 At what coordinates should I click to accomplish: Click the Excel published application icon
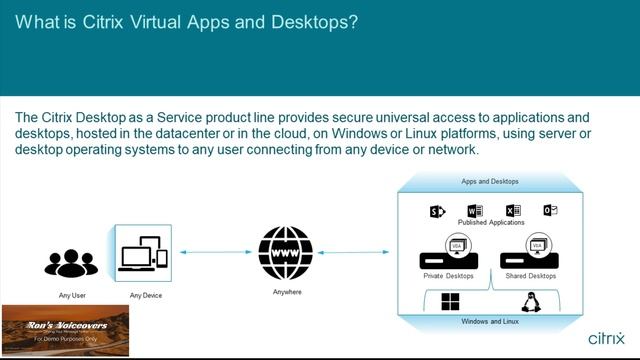click(513, 210)
